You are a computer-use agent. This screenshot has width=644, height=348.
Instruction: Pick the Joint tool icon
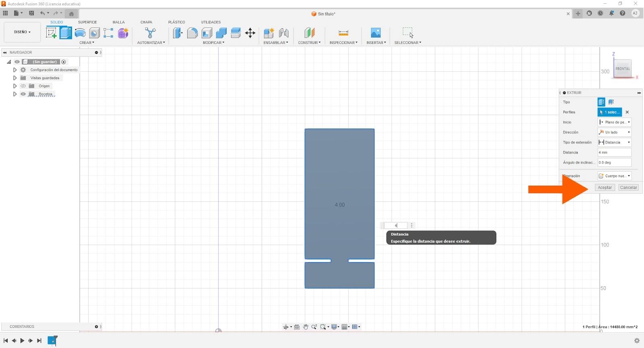click(284, 33)
